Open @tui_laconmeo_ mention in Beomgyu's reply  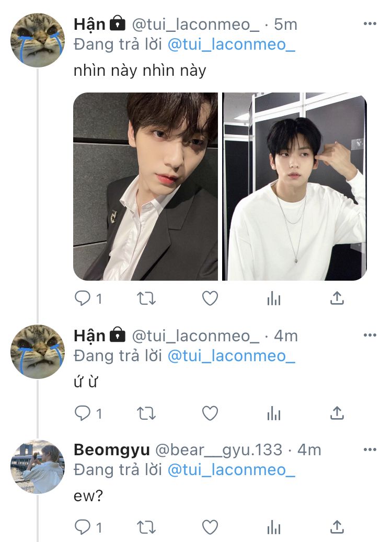click(231, 469)
